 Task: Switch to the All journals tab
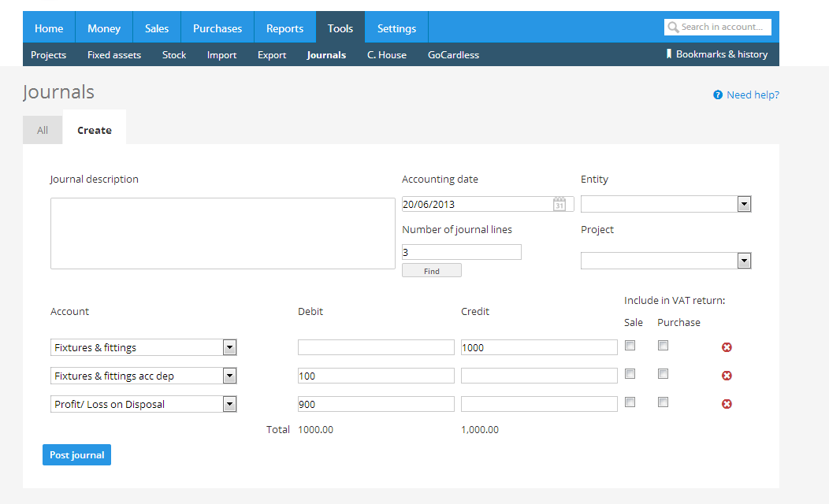[43, 130]
